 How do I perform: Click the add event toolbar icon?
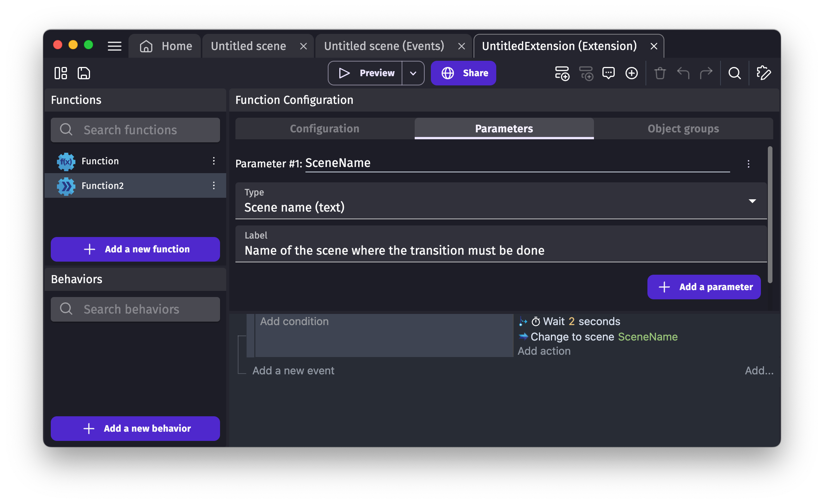562,73
